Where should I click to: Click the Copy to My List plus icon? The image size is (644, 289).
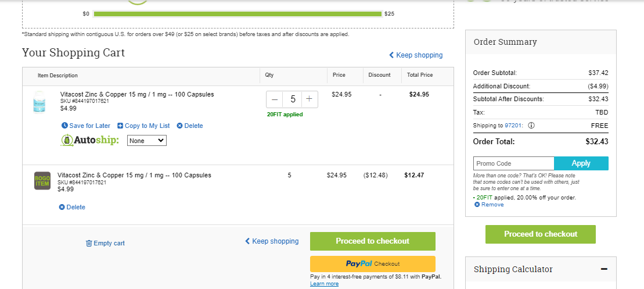pos(120,126)
